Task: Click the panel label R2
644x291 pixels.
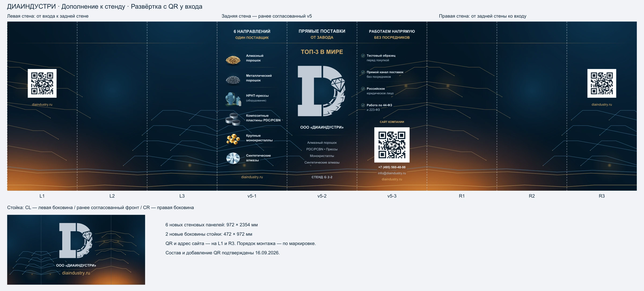Action: pos(532,196)
